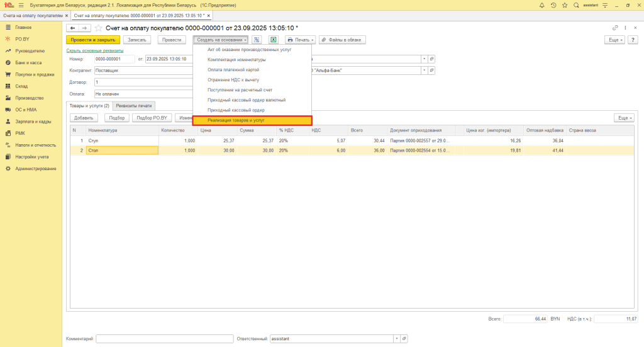This screenshot has height=347, width=644.
Task: Click into the Комментарий input field
Action: pyautogui.click(x=165, y=339)
